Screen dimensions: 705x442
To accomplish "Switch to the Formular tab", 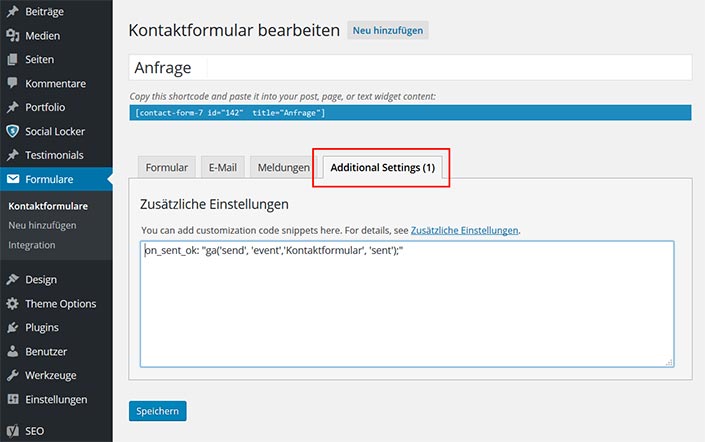I will tap(167, 167).
